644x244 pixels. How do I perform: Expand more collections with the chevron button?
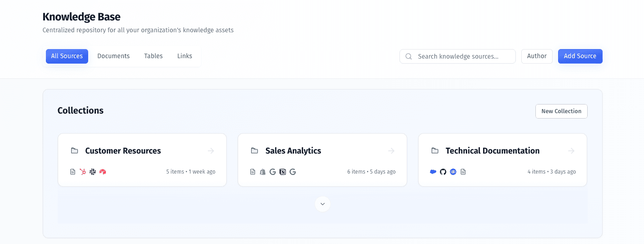click(323, 204)
